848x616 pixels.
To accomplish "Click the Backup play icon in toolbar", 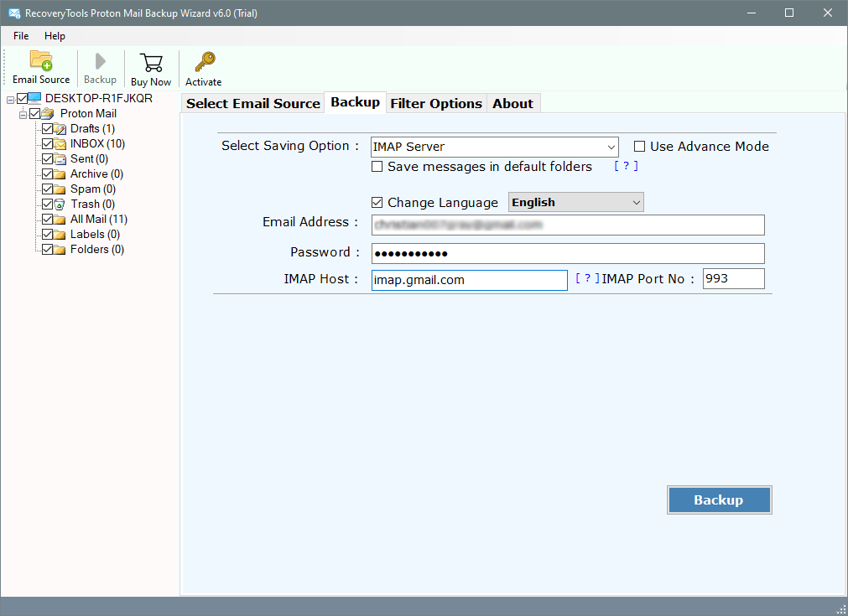I will pyautogui.click(x=100, y=61).
